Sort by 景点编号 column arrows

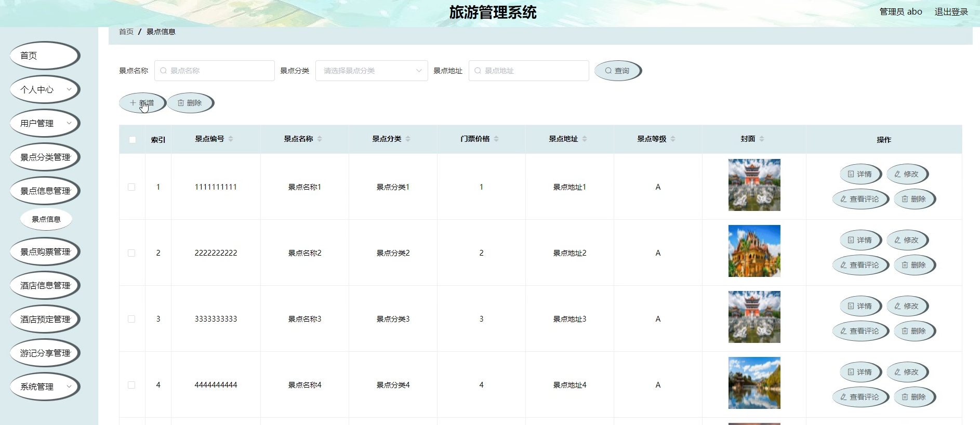pos(231,139)
